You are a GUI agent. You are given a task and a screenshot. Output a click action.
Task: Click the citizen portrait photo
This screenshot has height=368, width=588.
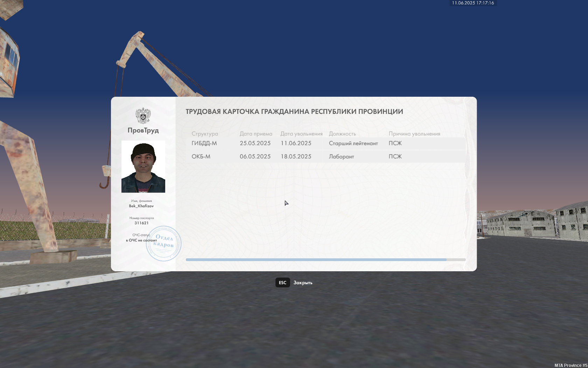click(143, 166)
